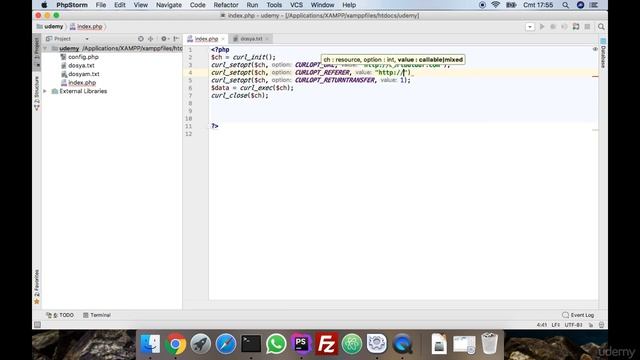This screenshot has width=640, height=360.
Task: Open the Refactor menu
Action: click(x=226, y=5)
